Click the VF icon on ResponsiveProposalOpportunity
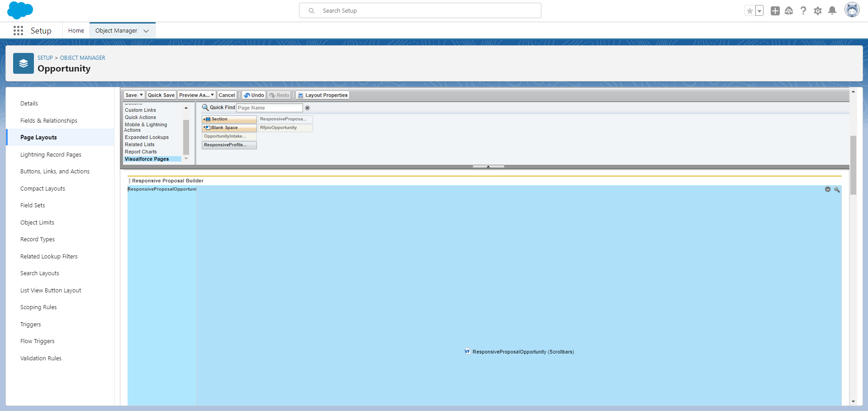 click(x=467, y=351)
